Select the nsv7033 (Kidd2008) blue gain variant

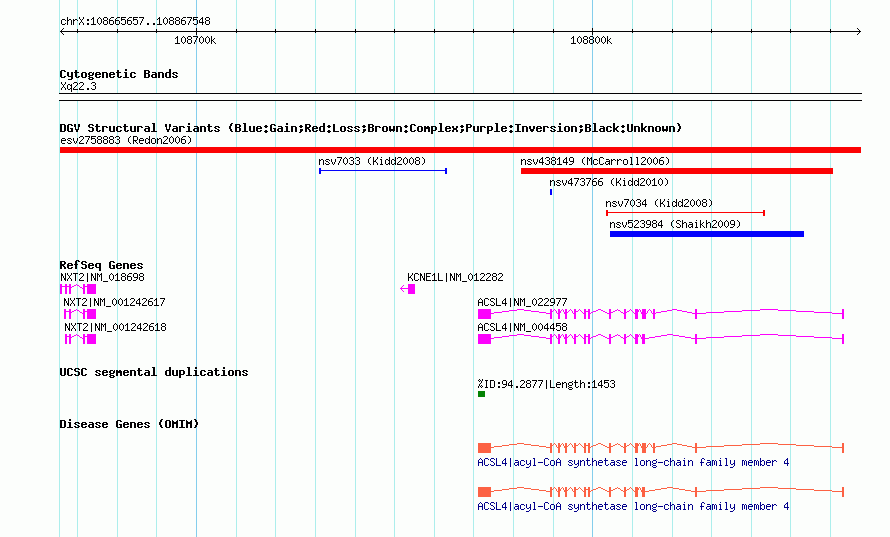click(383, 171)
